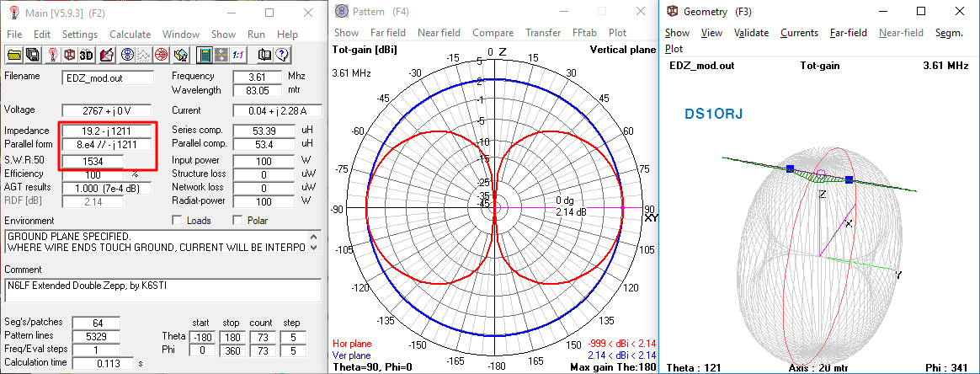Open a file with the yellow folder icon
Screen dimensions: 980x374
coord(13,55)
